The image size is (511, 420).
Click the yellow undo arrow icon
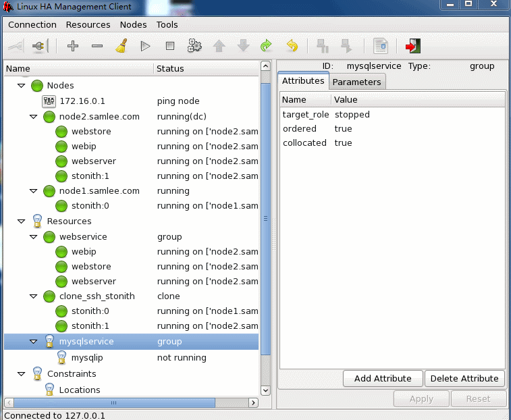[292, 46]
